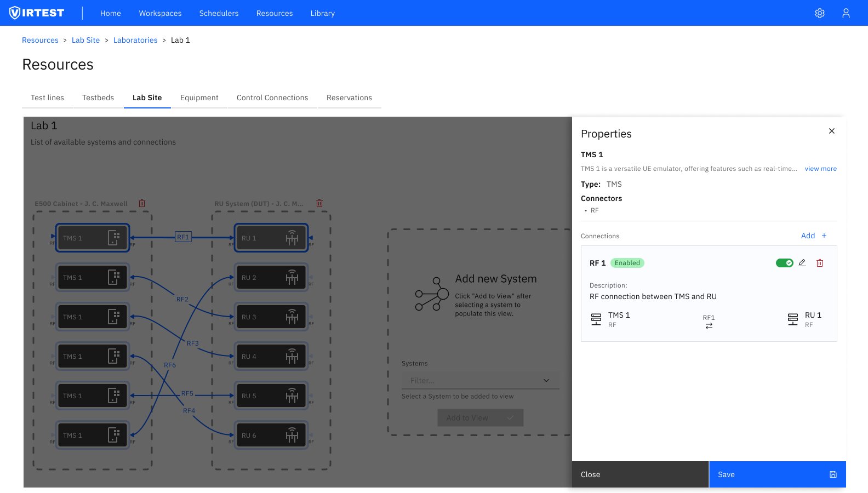Open the Control Connections tab
The image size is (868, 493).
click(272, 98)
